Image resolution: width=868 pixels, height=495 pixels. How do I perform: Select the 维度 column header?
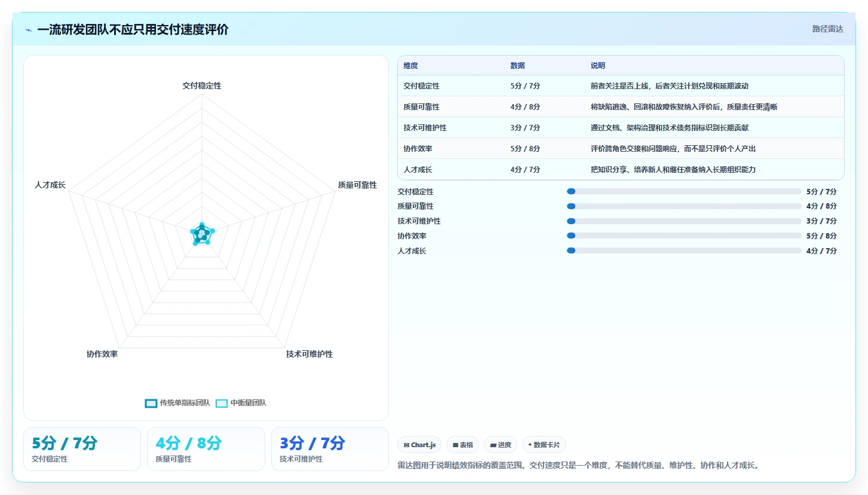pyautogui.click(x=411, y=66)
